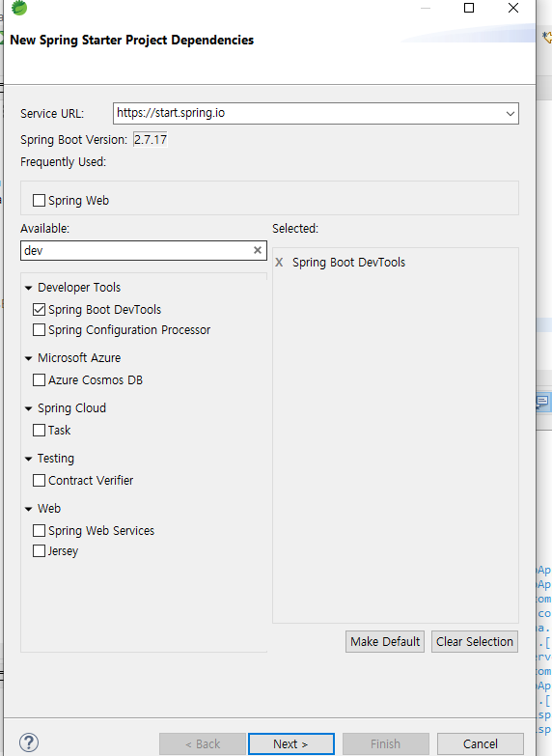
Task: Click the Spring Boot Version 2.7.17 field
Action: 151,140
